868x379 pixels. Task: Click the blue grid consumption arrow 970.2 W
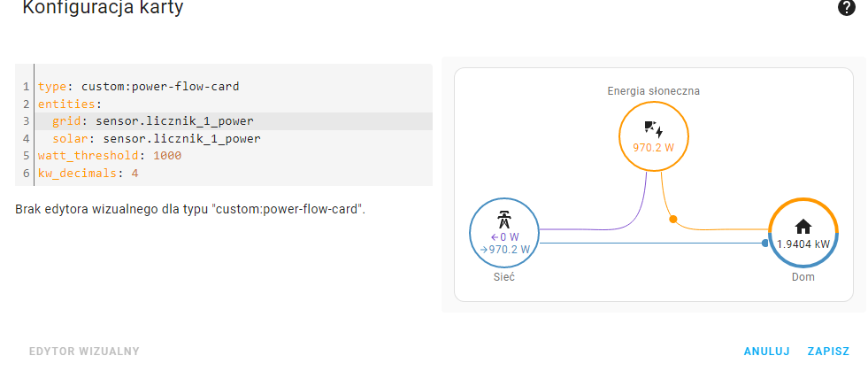tap(505, 250)
